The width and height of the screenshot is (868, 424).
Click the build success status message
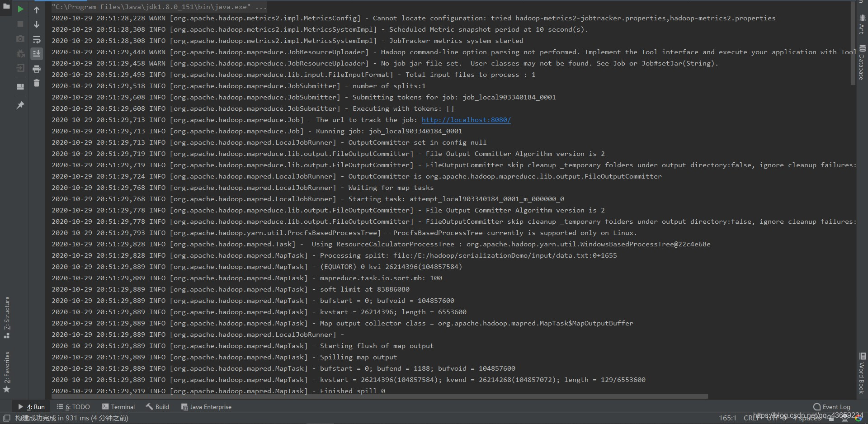pyautogui.click(x=71, y=418)
